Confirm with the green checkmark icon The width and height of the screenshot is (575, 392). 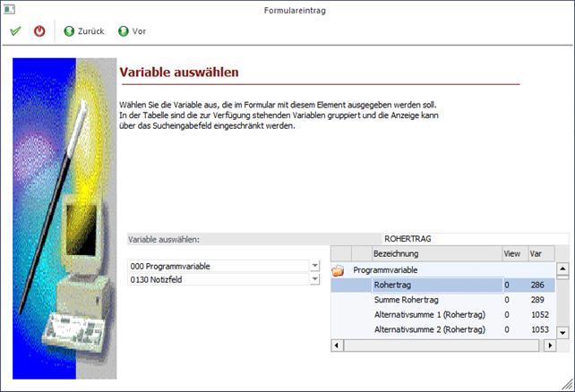[15, 31]
